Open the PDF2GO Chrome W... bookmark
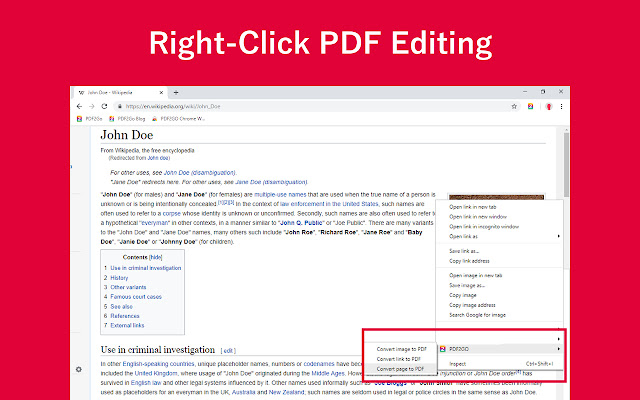The width and height of the screenshot is (640, 400). [x=178, y=119]
